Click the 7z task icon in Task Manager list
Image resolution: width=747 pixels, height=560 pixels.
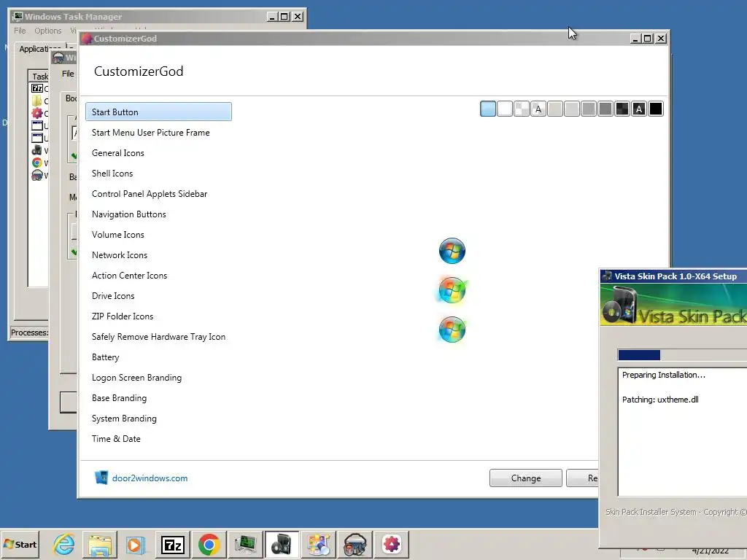(x=37, y=88)
